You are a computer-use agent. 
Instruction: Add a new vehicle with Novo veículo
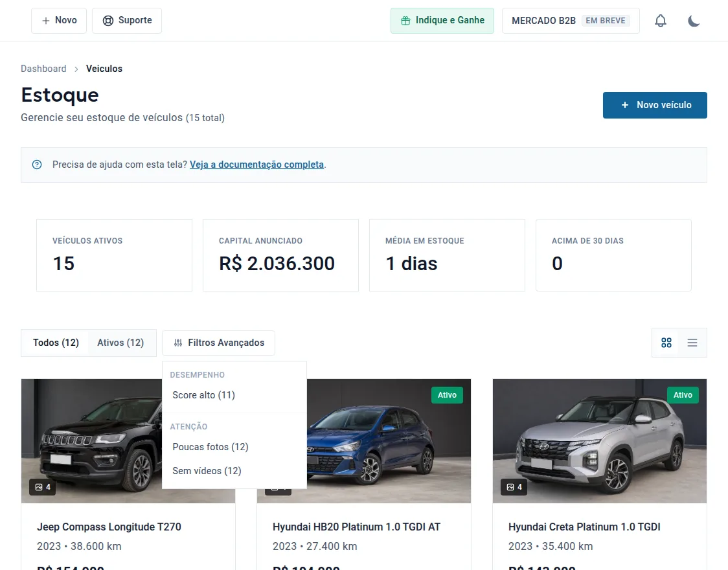click(x=655, y=105)
